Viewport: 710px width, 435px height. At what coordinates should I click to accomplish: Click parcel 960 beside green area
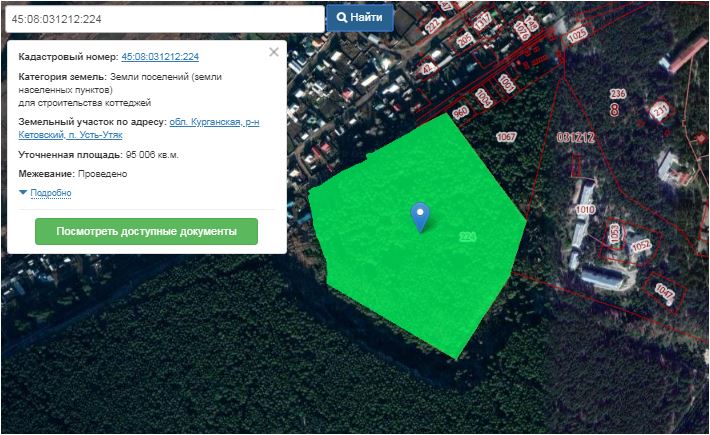460,112
